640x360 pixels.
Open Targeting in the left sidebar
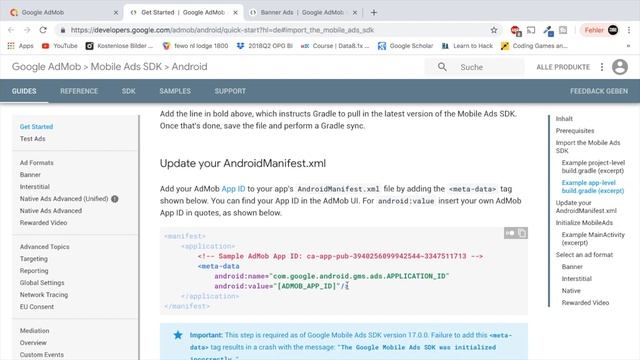(33, 259)
